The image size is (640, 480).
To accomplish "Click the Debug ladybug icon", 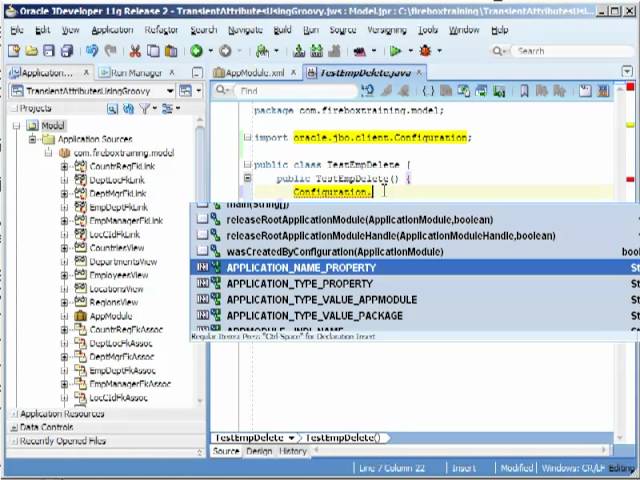I will tap(425, 51).
